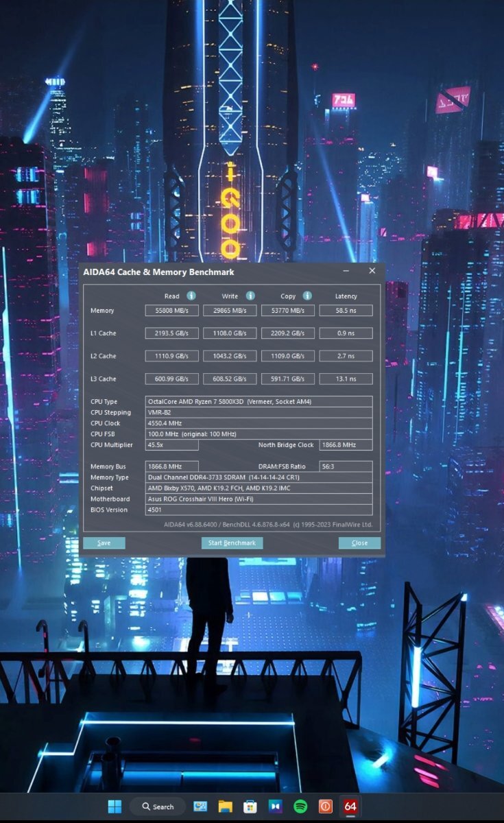Click DRAM:FSB Ratio value 56:3

coord(346,466)
